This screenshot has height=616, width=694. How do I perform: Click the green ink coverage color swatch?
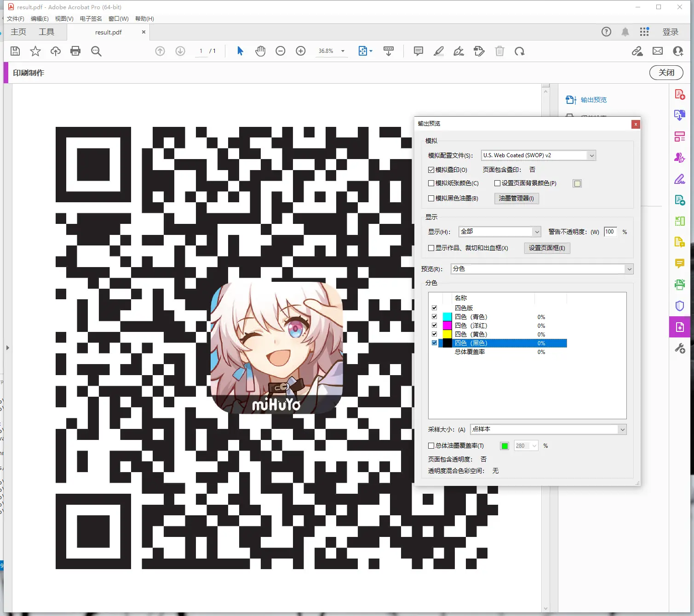[x=505, y=446]
